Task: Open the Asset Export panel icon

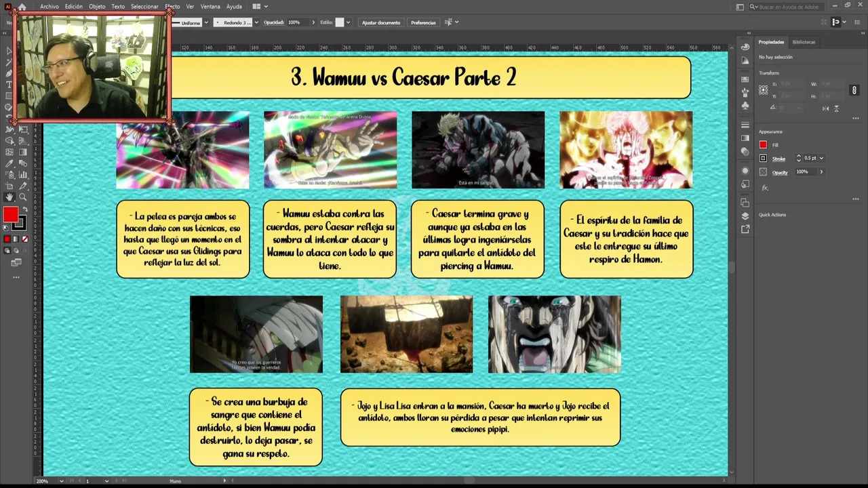Action: (x=745, y=228)
